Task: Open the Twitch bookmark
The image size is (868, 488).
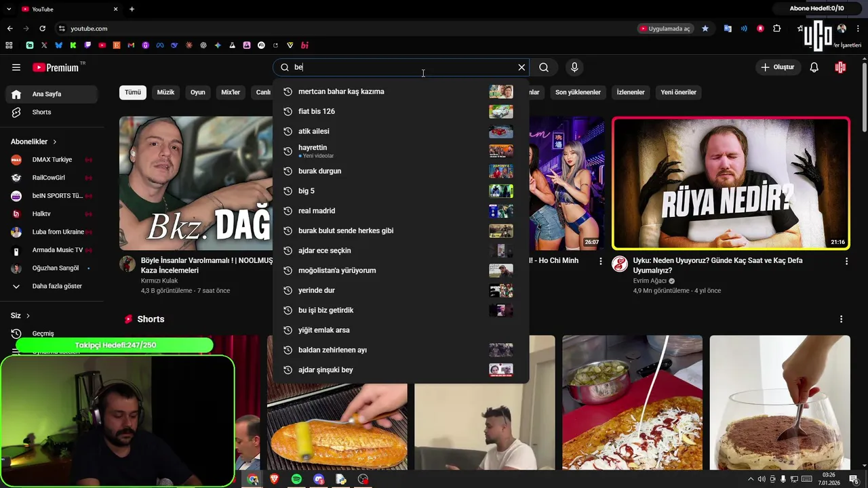Action: 87,45
